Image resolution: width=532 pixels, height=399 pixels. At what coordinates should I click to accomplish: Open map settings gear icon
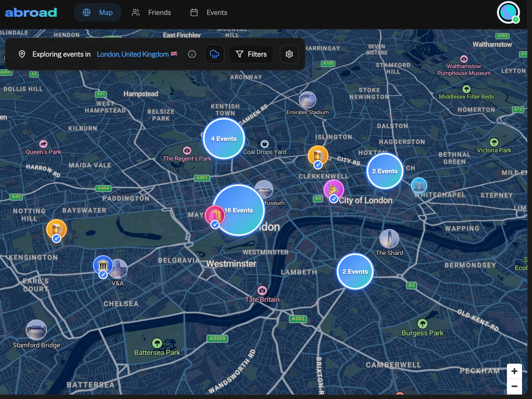click(x=289, y=54)
